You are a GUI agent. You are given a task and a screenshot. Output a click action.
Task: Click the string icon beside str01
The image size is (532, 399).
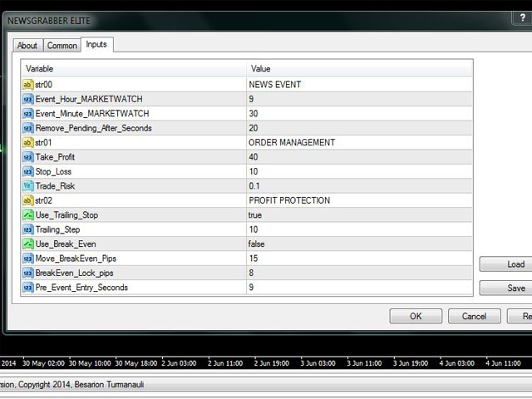(x=27, y=142)
